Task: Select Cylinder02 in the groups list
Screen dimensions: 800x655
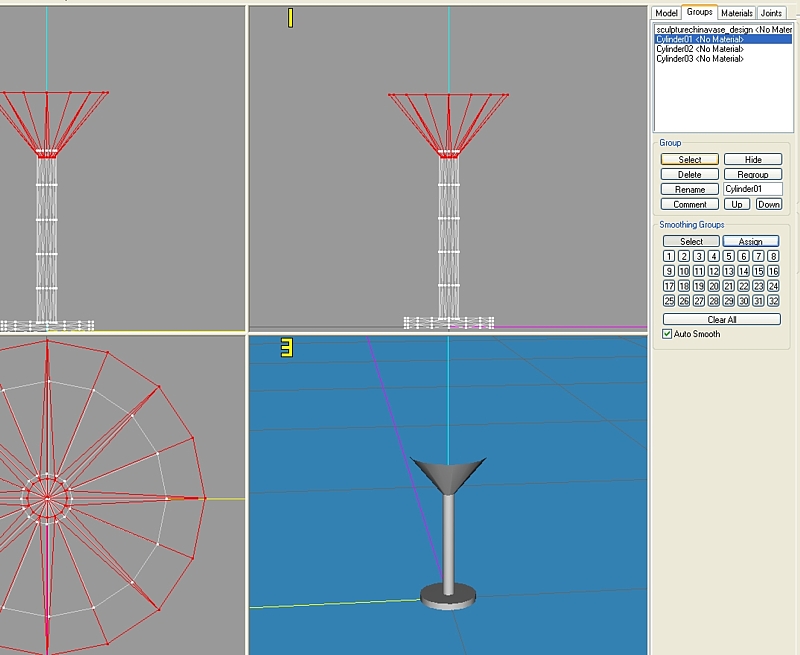Action: 700,49
